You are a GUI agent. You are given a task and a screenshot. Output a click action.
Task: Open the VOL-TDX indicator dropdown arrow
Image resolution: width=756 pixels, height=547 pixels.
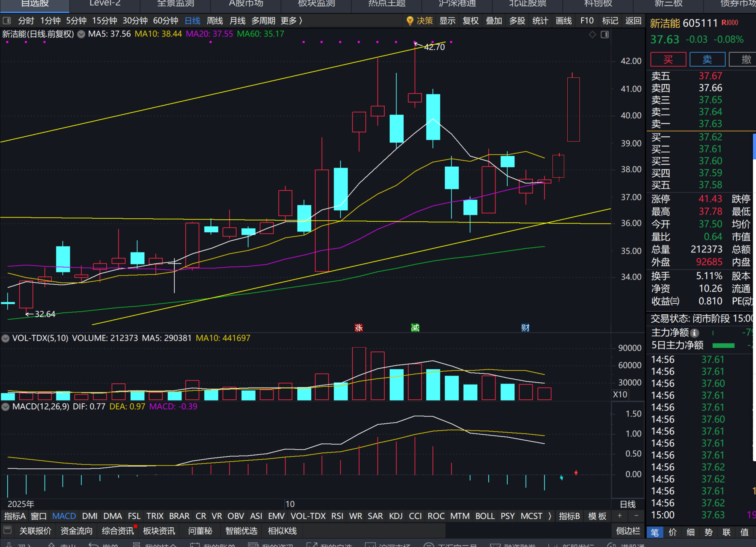pyautogui.click(x=5, y=338)
